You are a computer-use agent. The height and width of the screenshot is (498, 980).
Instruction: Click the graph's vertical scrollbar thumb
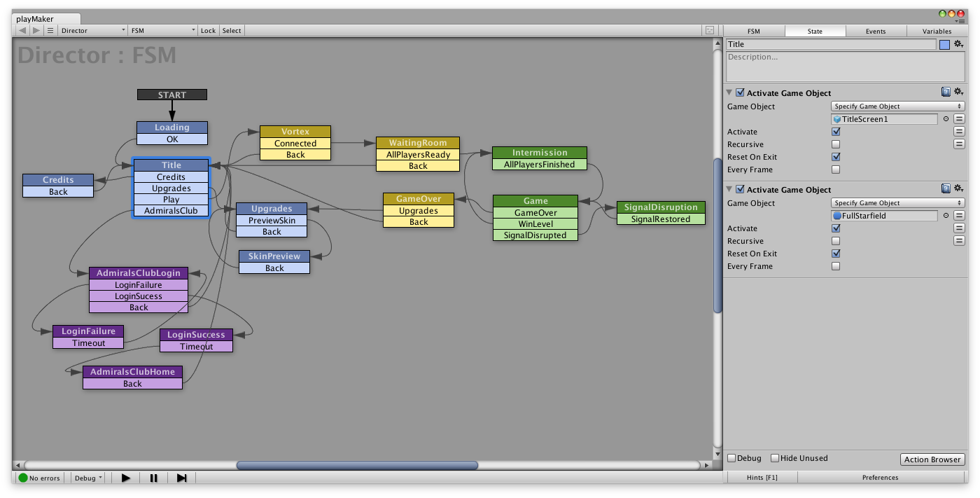click(717, 235)
